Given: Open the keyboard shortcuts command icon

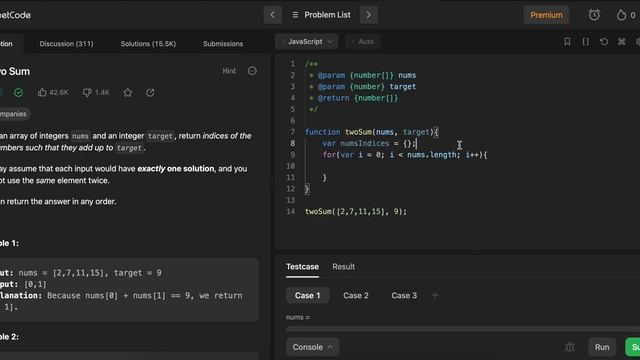Looking at the screenshot, I should 622,42.
